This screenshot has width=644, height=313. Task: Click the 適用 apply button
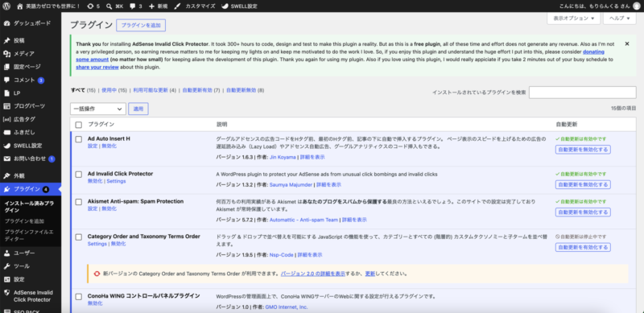(x=138, y=109)
